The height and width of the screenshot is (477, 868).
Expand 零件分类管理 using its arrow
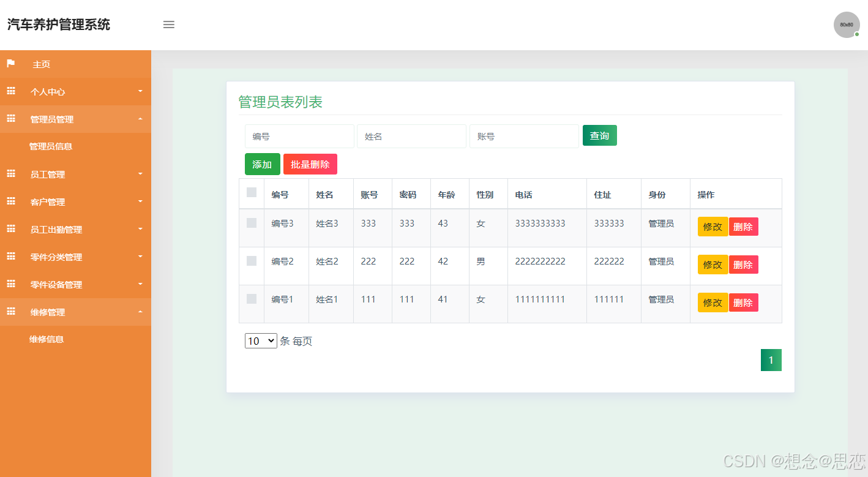tap(140, 257)
